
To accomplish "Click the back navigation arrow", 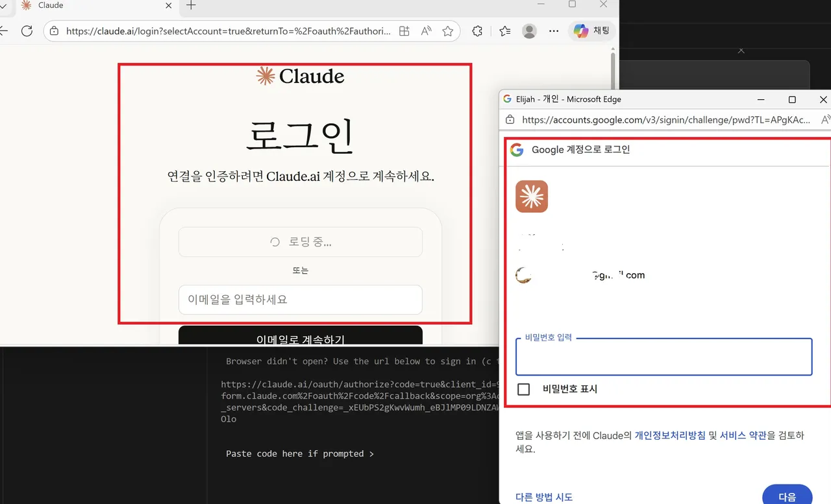I will pyautogui.click(x=5, y=30).
